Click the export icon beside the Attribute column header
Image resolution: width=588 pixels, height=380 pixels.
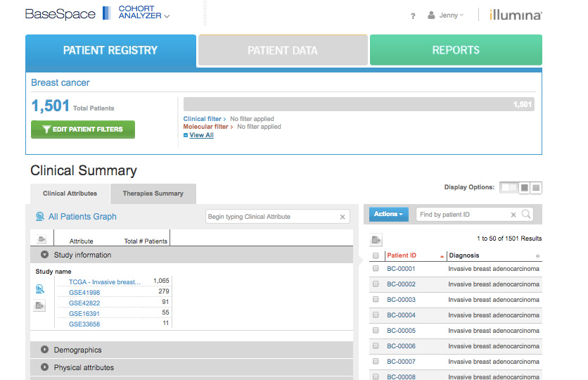(41, 240)
